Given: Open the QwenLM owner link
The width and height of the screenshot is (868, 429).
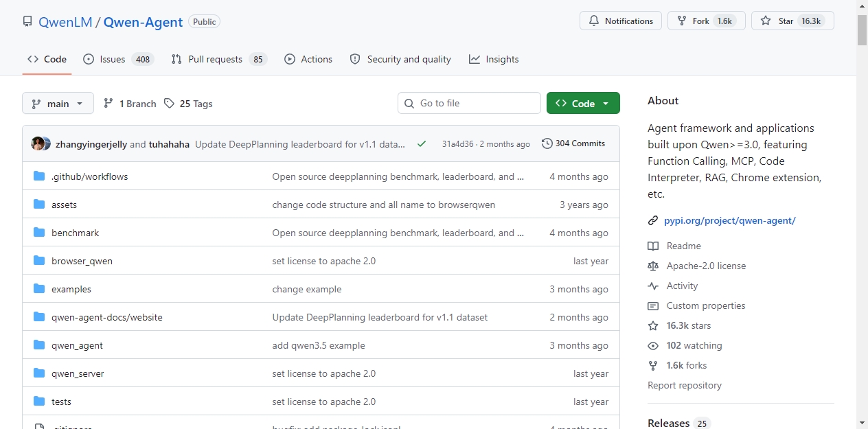Looking at the screenshot, I should (x=65, y=21).
